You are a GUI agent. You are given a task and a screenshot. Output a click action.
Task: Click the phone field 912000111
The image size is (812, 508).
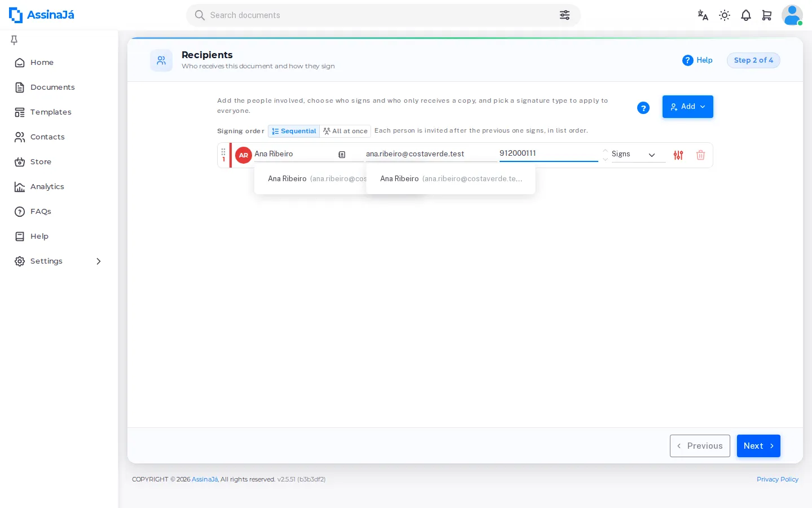tap(549, 154)
